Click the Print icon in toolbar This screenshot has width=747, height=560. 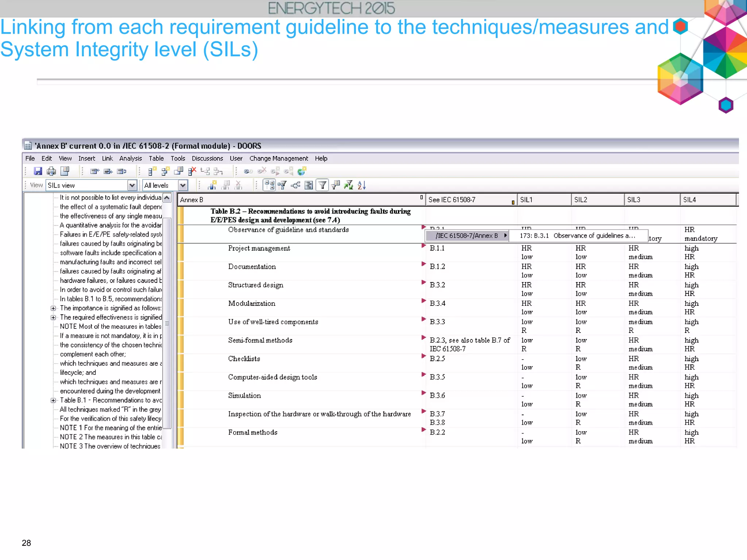coord(51,171)
